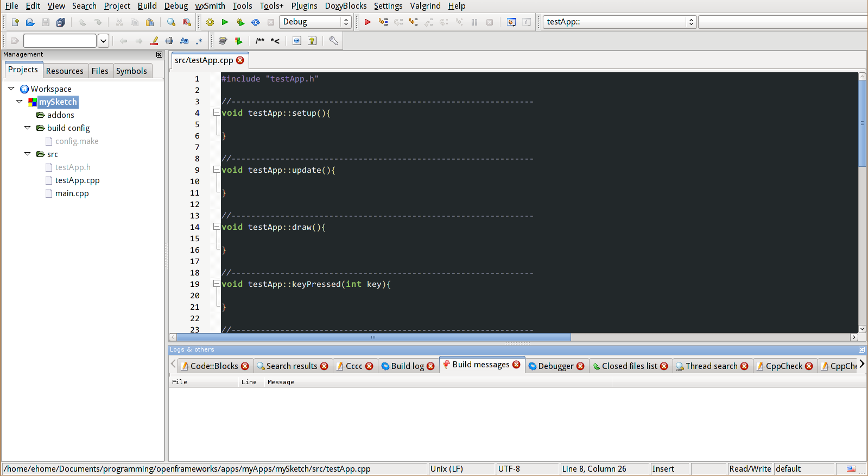The height and width of the screenshot is (476, 868).
Task: Open the DoxyBlocks menu
Action: pyautogui.click(x=346, y=6)
